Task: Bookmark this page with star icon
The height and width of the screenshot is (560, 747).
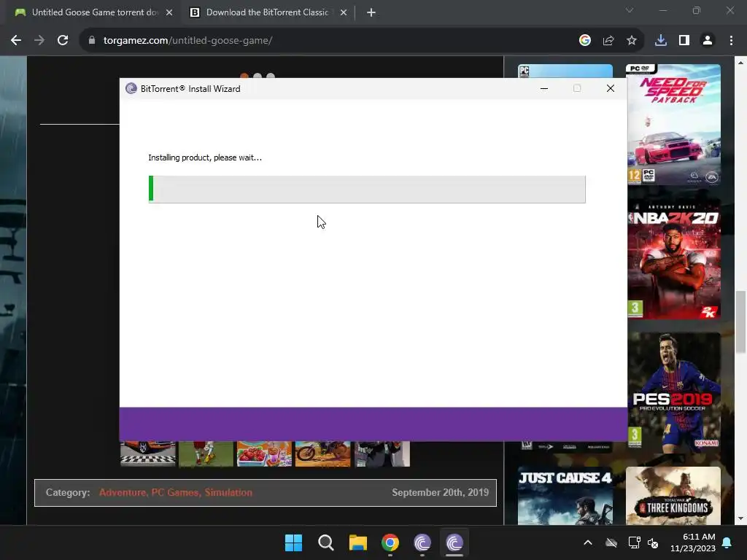Action: 632,41
